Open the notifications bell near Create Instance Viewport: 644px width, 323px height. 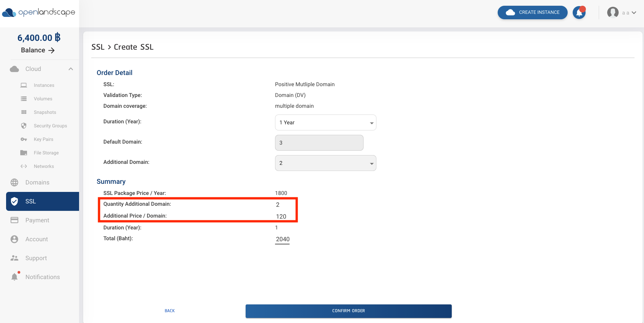[x=578, y=12]
